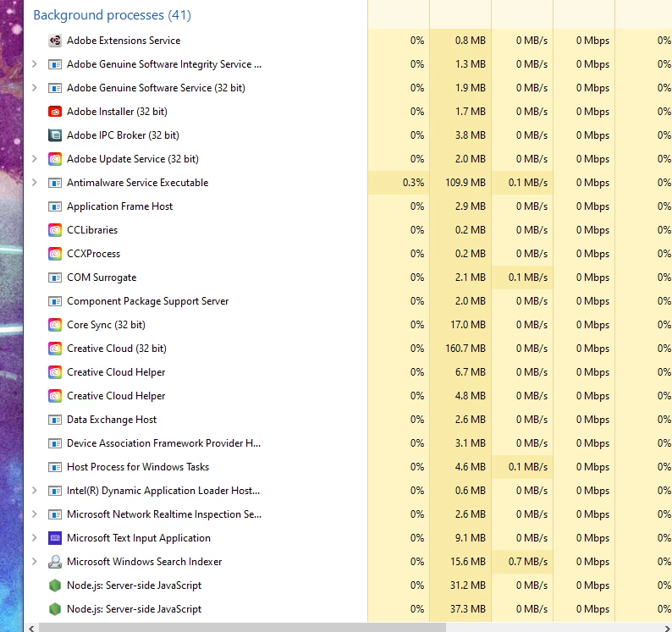Viewport: 672px width, 632px height.
Task: Expand Adobe Genuine Software Integrity Service row
Action: 35,64
